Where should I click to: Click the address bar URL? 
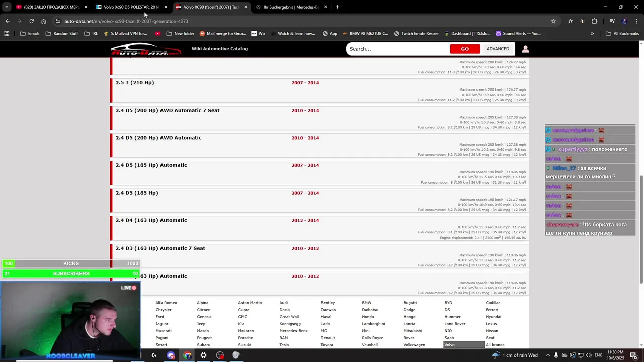pyautogui.click(x=126, y=21)
